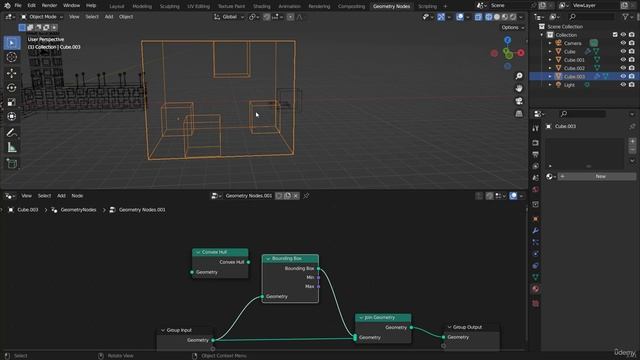This screenshot has height=360, width=640.
Task: Open the viewport View menu
Action: tap(74, 17)
